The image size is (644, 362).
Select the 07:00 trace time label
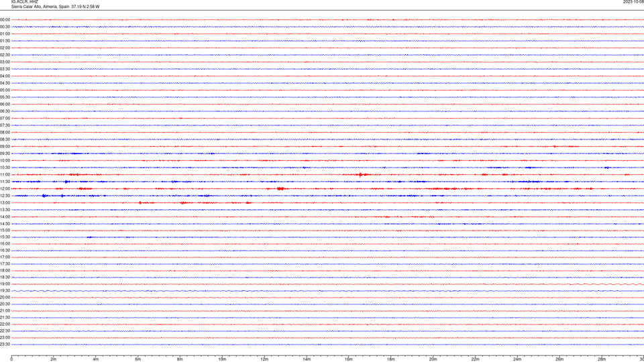(5, 119)
